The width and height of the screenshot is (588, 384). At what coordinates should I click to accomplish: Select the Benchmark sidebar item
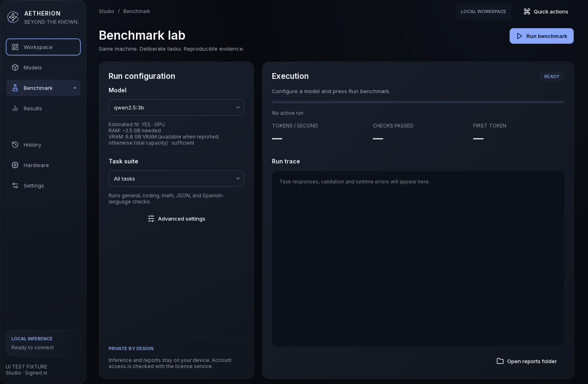coord(43,88)
